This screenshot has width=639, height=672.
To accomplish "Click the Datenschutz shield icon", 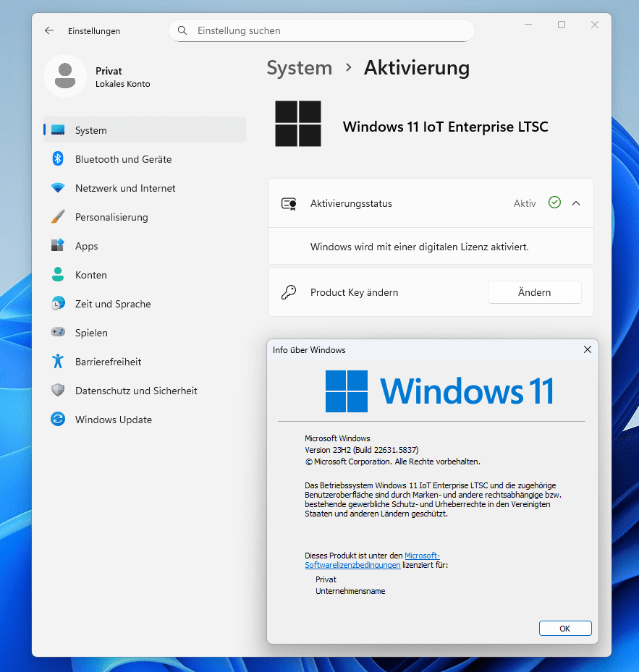I will 58,390.
